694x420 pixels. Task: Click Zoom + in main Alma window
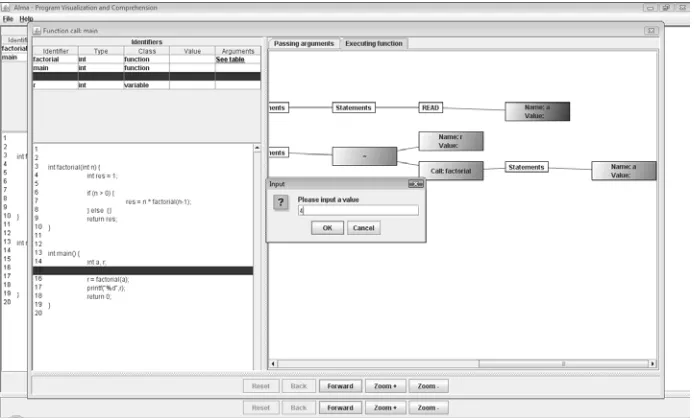[x=385, y=408]
